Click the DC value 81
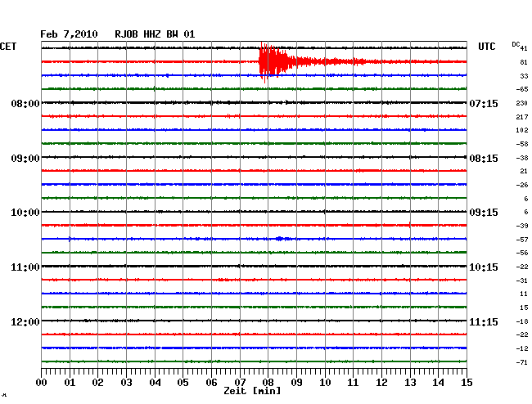 click(524, 62)
